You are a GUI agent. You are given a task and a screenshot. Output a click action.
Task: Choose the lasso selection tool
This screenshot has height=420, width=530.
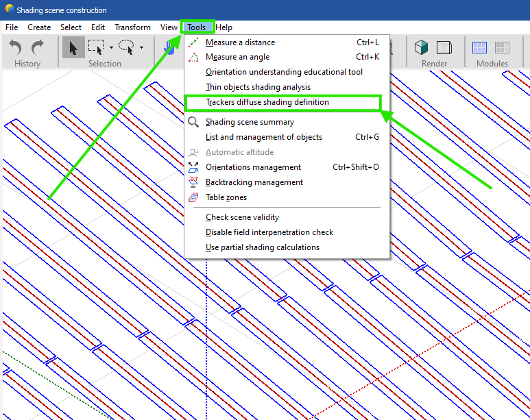126,47
